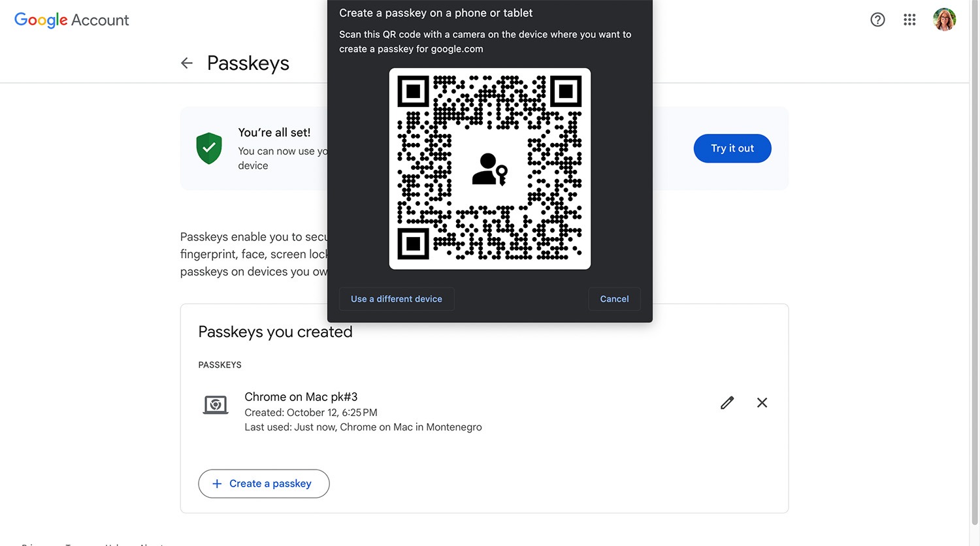Viewport: 980px width, 546px height.
Task: Remove the Chrome on Mac pk#3 passkey
Action: [x=762, y=403]
